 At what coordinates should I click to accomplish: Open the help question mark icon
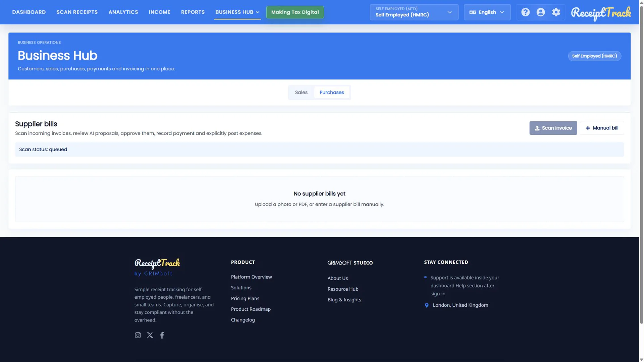coord(525,12)
